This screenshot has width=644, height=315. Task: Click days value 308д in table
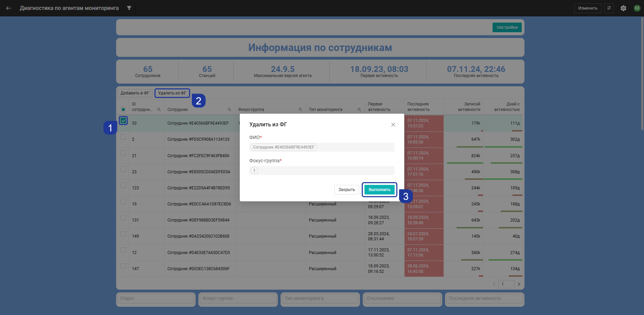click(x=515, y=172)
